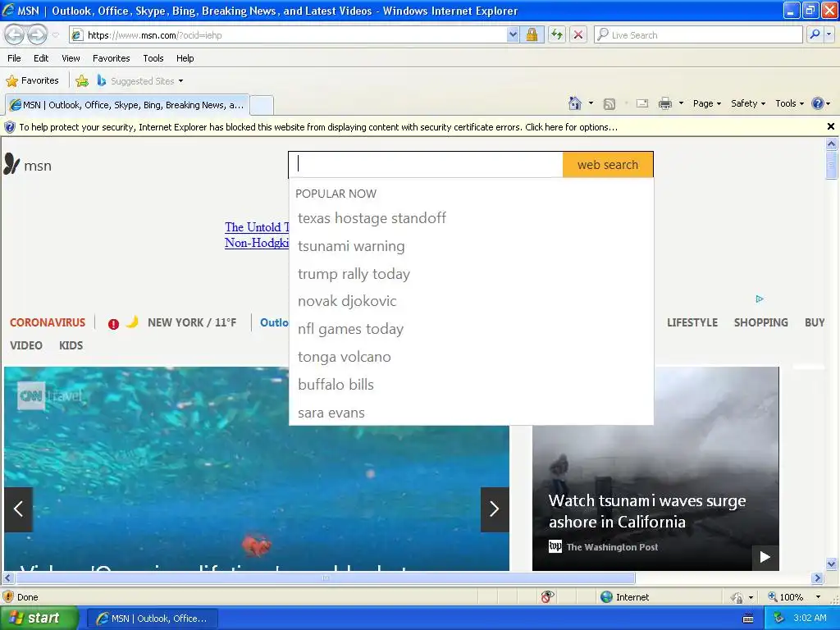Click the Read Mail icon
Viewport: 840px width, 630px height.
pyautogui.click(x=642, y=103)
